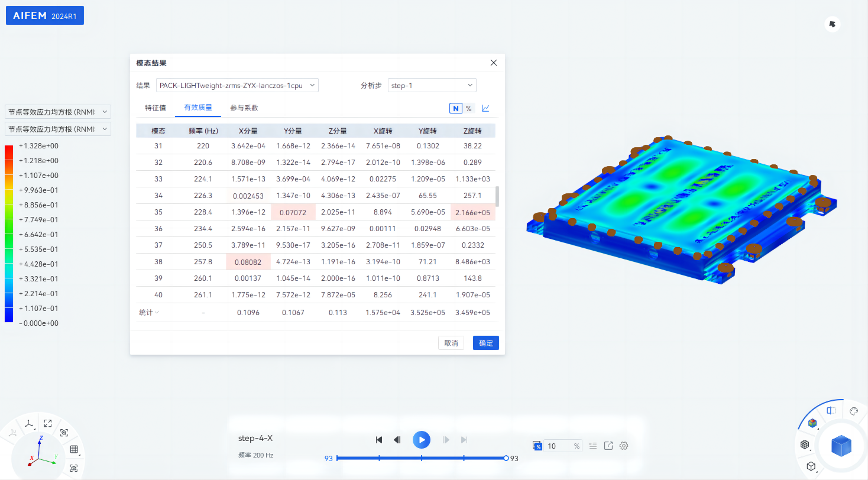
Task: Click the AIFEM 2024R1 logo button
Action: (x=45, y=15)
